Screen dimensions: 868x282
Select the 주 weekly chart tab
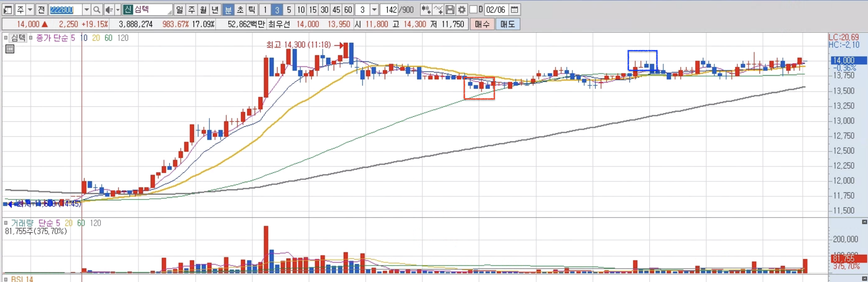pos(192,10)
